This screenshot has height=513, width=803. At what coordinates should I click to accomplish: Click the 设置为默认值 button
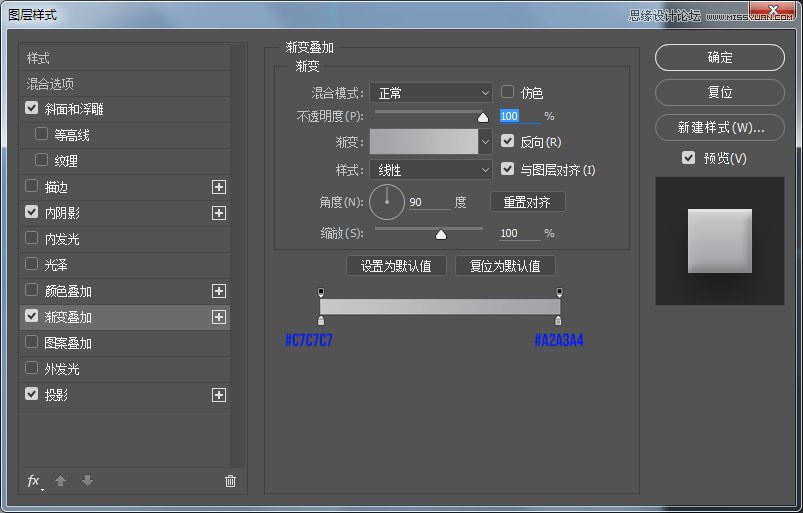point(396,266)
